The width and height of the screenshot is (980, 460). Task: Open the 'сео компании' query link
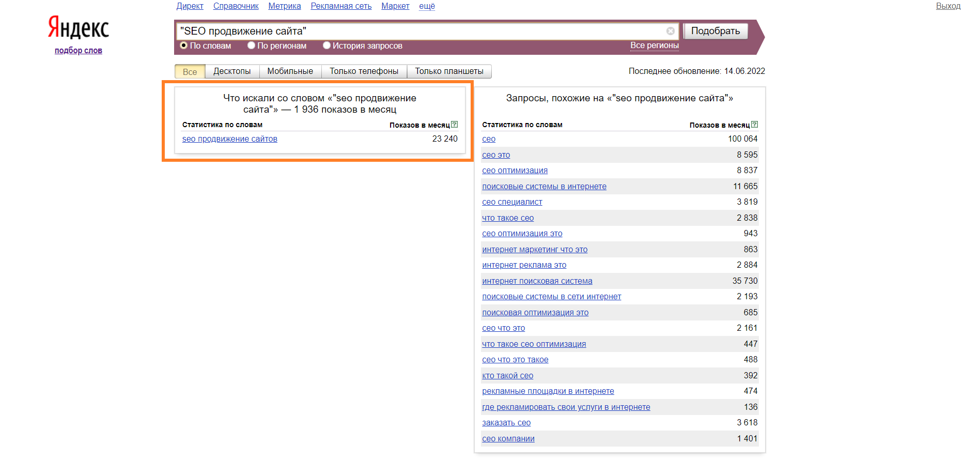click(x=508, y=439)
